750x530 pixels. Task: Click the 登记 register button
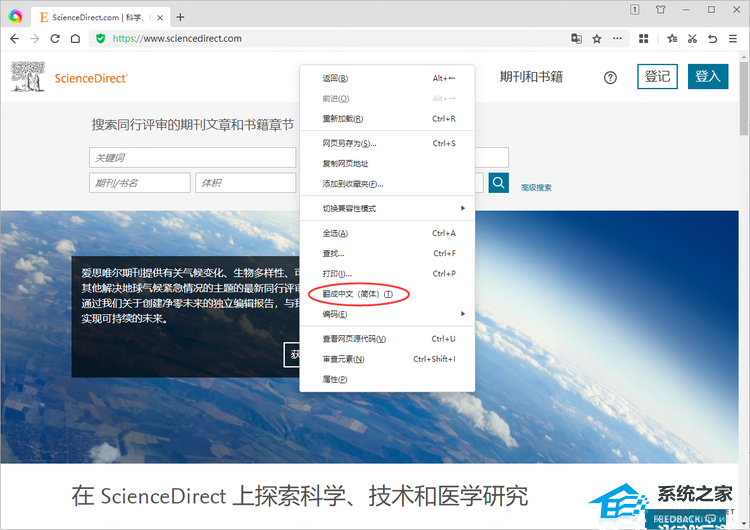click(657, 77)
